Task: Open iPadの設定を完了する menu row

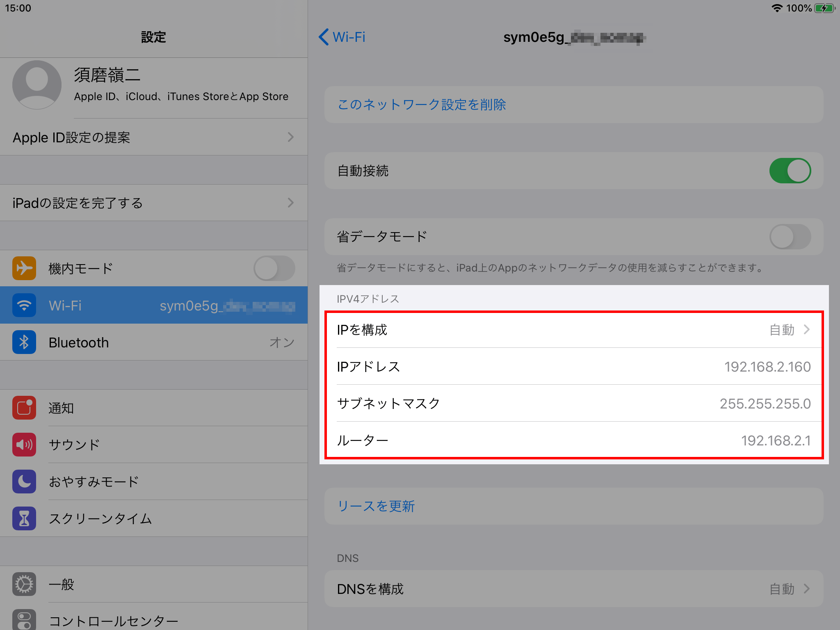Action: pos(153,203)
